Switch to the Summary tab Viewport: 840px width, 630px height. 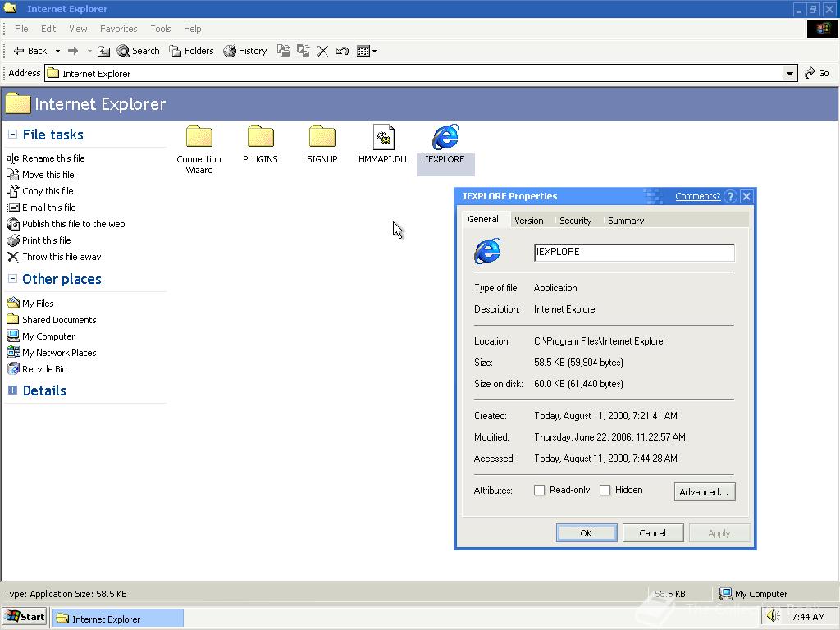626,221
